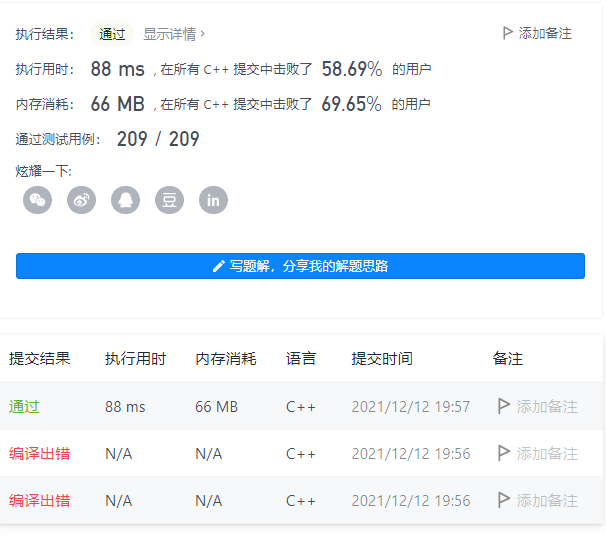Click 66 MB cell in submissions table
This screenshot has height=537, width=606.
tap(216, 407)
